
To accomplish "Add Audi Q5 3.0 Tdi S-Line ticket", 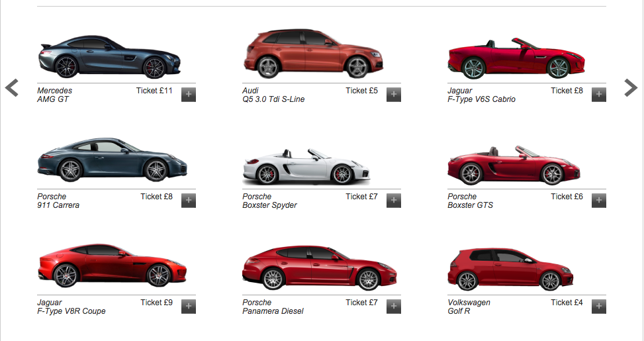I will pyautogui.click(x=393, y=95).
